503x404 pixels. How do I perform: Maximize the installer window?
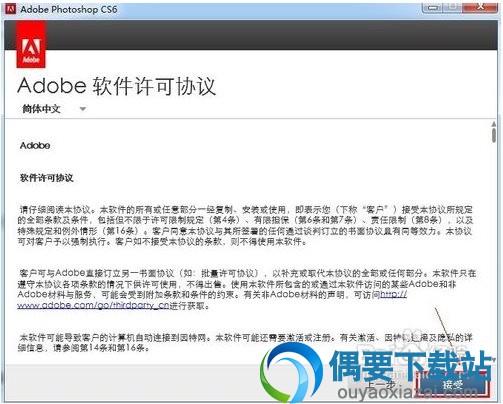tap(452, 7)
